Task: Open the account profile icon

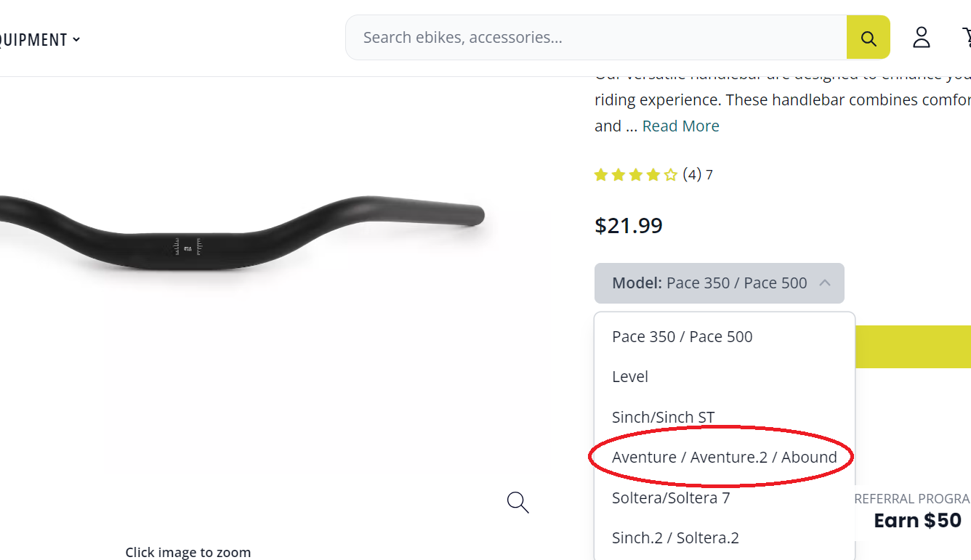Action: click(x=921, y=37)
